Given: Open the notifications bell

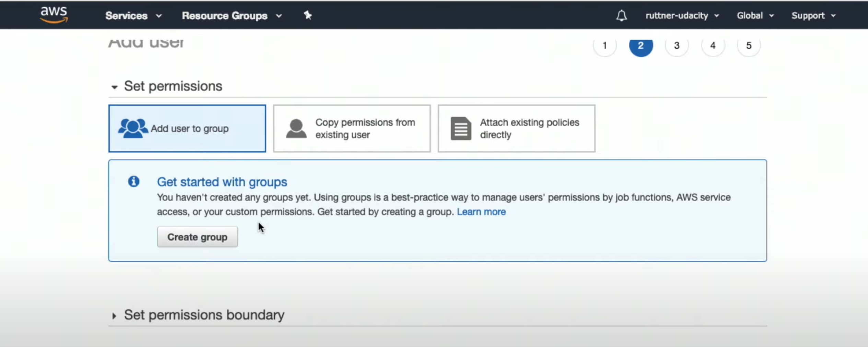Looking at the screenshot, I should coord(621,15).
